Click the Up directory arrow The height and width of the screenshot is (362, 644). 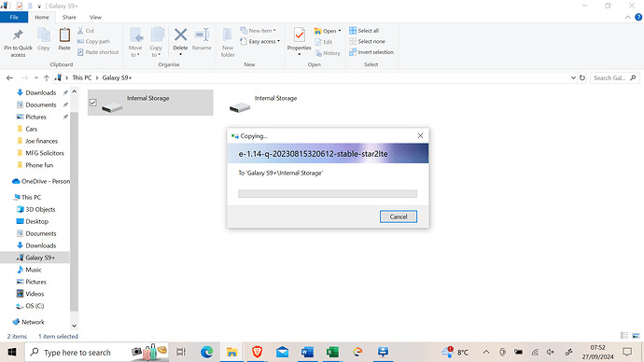47,77
